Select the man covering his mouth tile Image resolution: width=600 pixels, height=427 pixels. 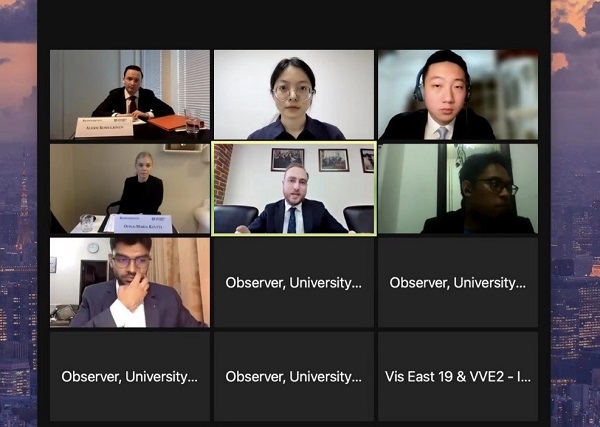click(x=130, y=282)
